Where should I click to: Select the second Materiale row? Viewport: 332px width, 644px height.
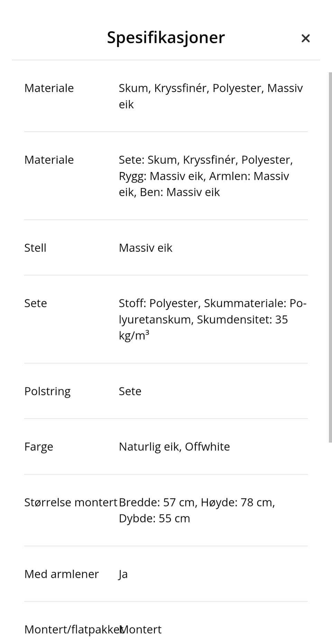[49, 160]
